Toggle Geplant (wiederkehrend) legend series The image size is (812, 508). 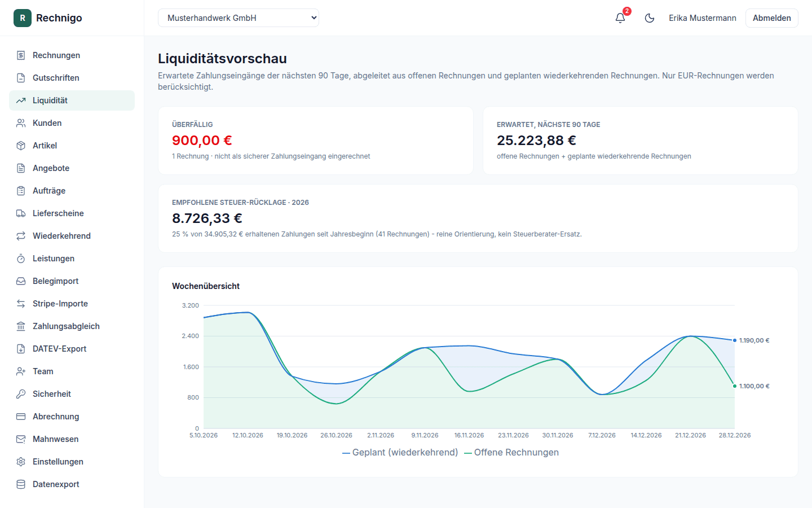[400, 453]
